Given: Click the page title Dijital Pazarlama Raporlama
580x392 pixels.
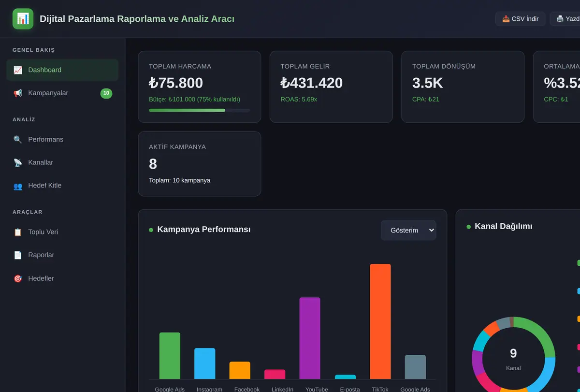Looking at the screenshot, I should (x=137, y=19).
